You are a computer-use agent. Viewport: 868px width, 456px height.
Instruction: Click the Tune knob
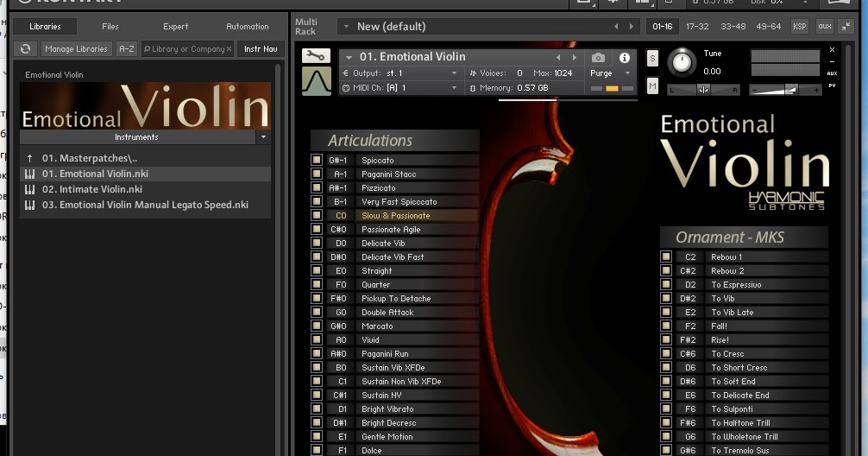[682, 61]
